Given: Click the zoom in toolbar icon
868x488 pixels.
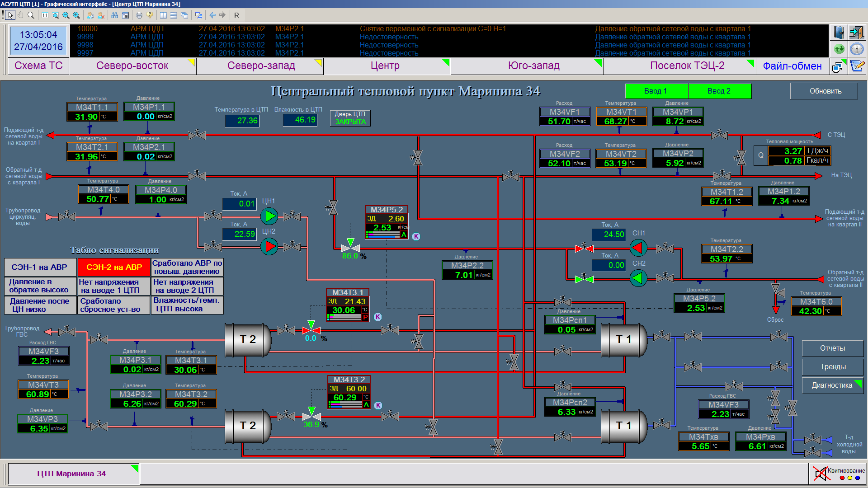Looking at the screenshot, I should point(76,15).
